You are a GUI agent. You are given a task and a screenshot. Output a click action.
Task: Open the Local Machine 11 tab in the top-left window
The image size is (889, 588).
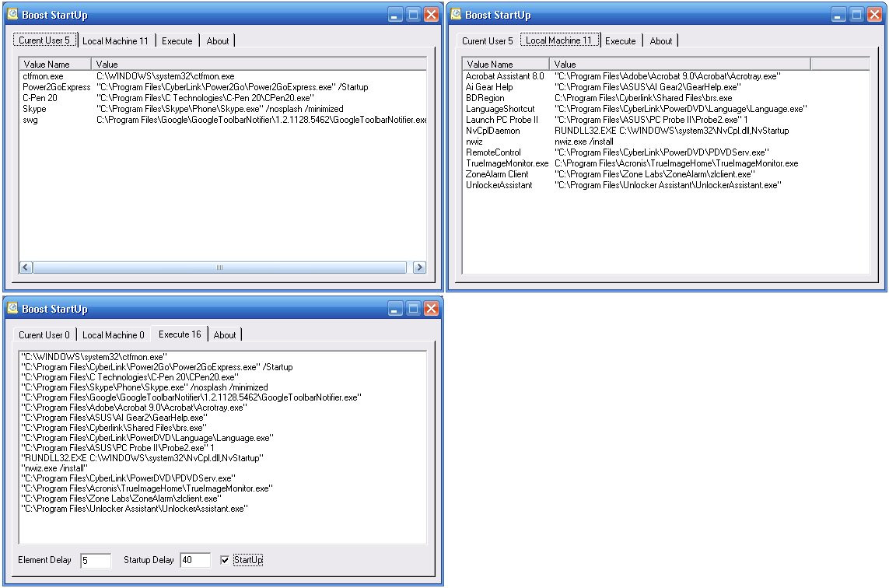(x=115, y=40)
